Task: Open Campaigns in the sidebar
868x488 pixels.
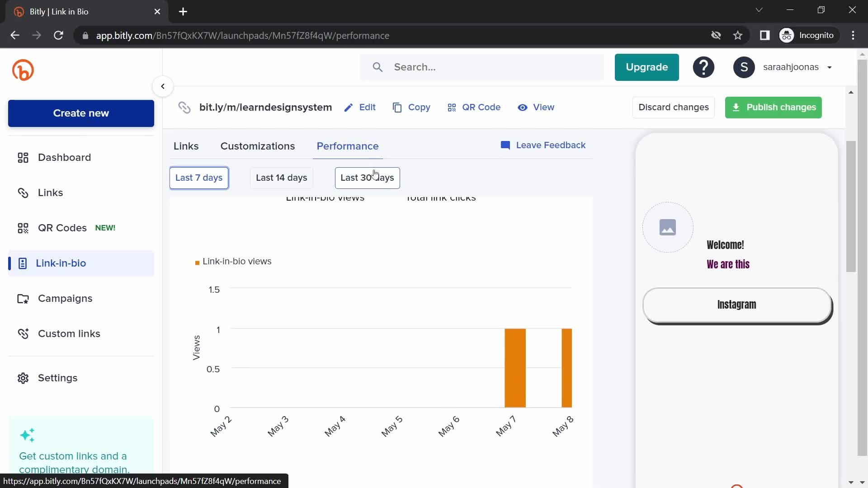Action: [81, 298]
